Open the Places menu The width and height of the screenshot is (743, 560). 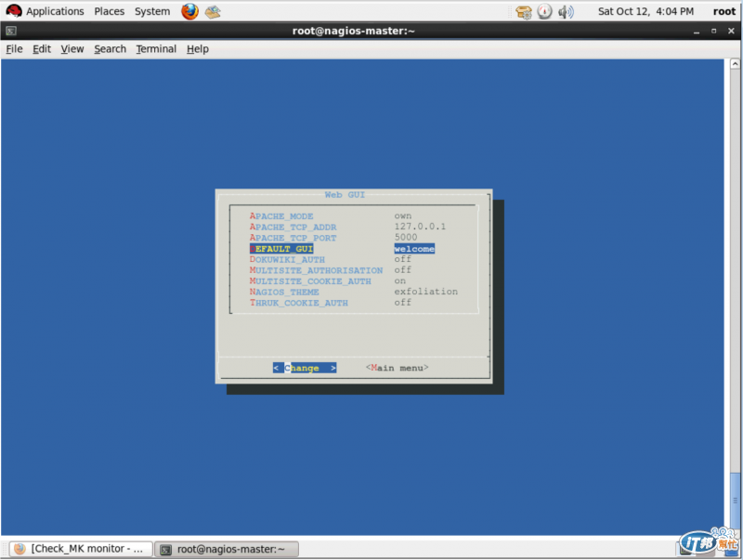click(109, 11)
